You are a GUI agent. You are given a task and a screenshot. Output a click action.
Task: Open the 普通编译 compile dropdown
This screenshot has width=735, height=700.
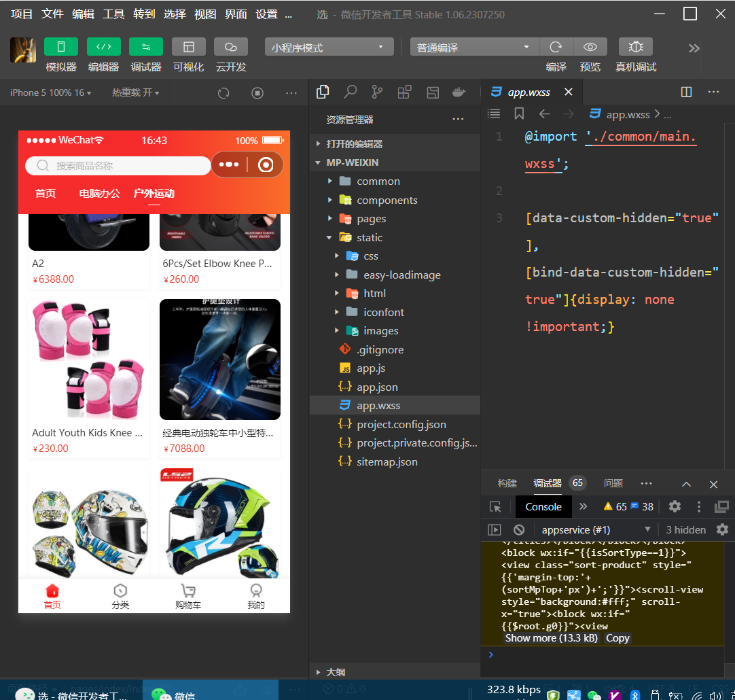[x=473, y=48]
